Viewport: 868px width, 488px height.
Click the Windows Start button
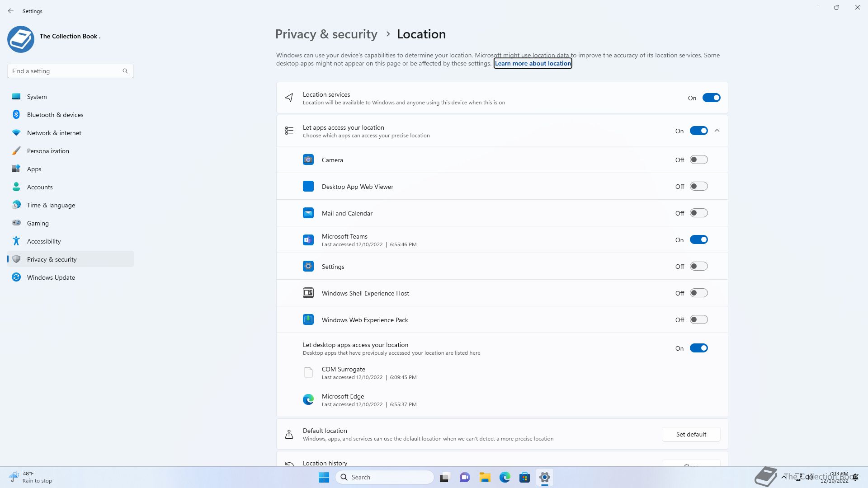click(324, 477)
